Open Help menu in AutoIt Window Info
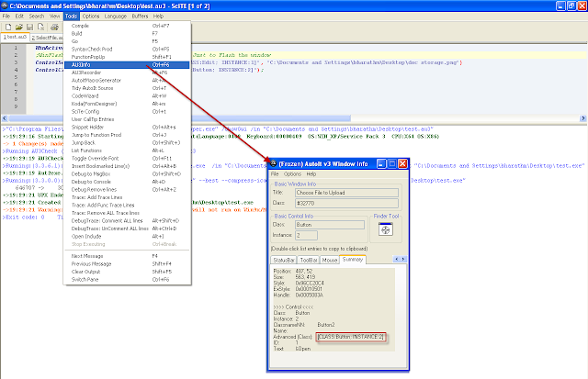Image resolution: width=588 pixels, height=379 pixels. [x=311, y=173]
